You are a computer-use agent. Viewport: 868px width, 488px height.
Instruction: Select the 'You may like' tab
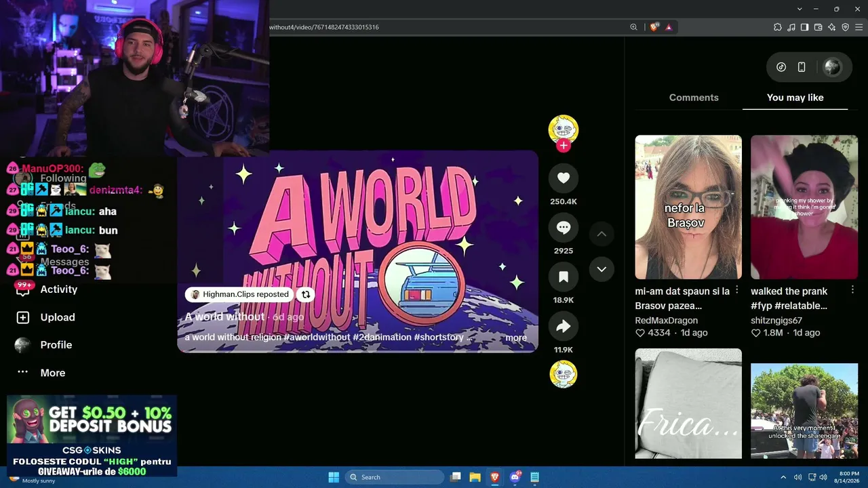coord(795,98)
